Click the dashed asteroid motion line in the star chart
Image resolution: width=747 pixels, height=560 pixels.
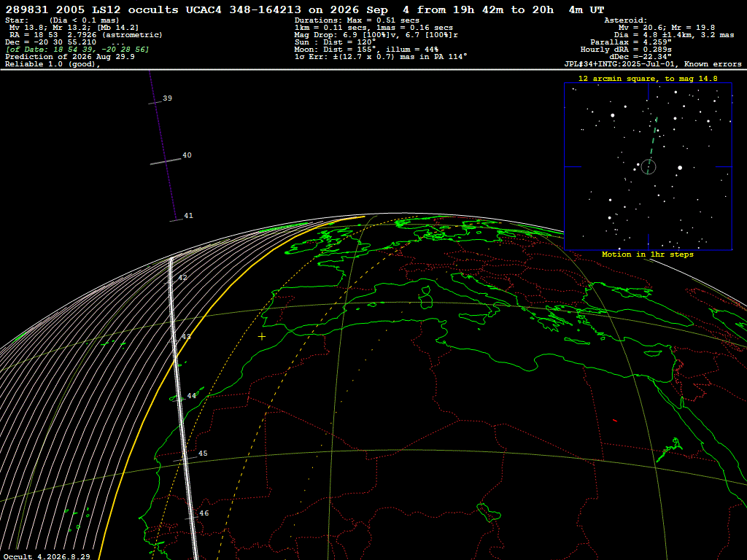tap(653, 138)
